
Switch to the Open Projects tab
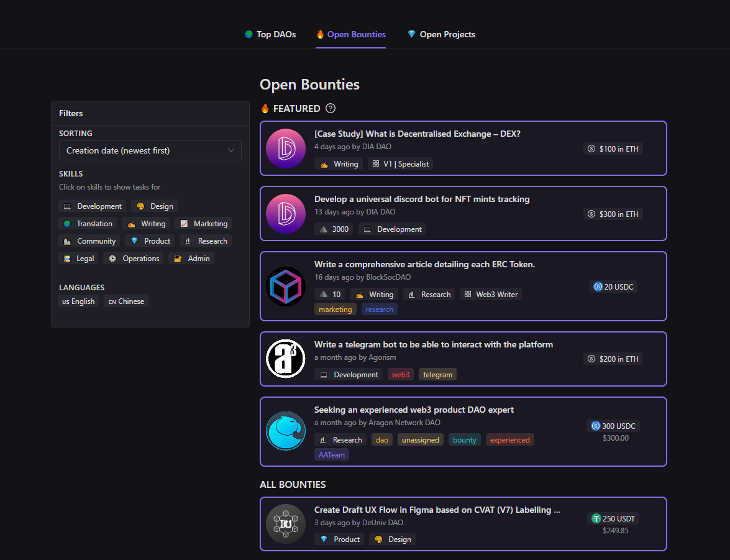click(441, 34)
